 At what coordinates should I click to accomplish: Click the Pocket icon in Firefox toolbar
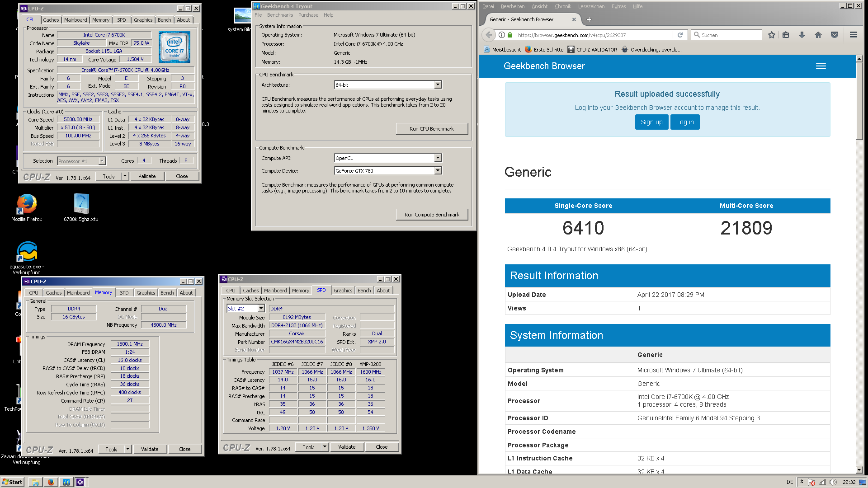(835, 35)
